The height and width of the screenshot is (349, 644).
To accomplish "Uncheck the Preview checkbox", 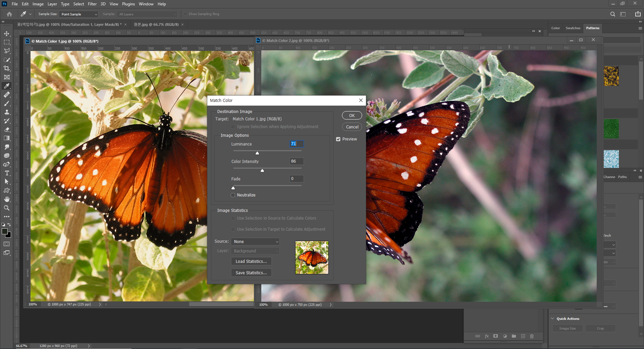I will click(x=338, y=139).
